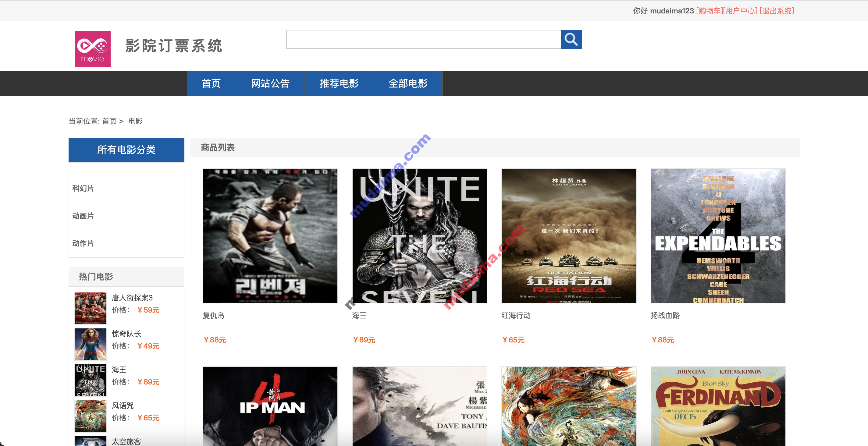Click the 唐人街探案3 hot movie thumbnail
The height and width of the screenshot is (446, 868).
90,308
